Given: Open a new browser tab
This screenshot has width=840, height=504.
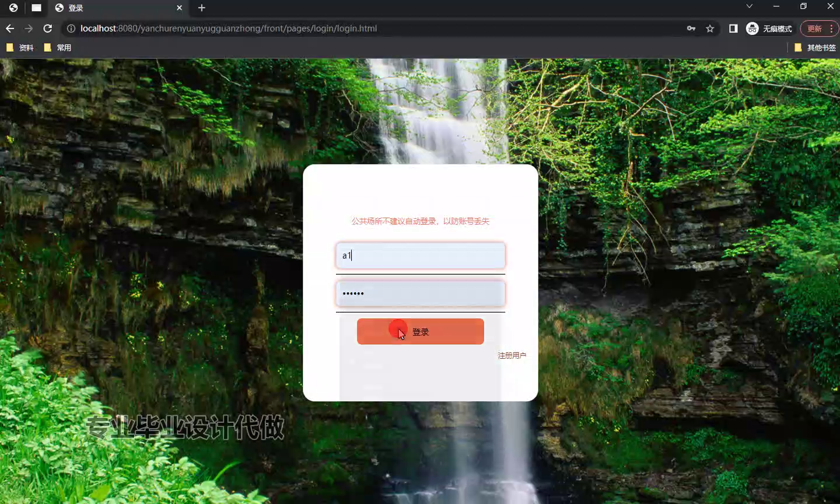Looking at the screenshot, I should pos(202,8).
